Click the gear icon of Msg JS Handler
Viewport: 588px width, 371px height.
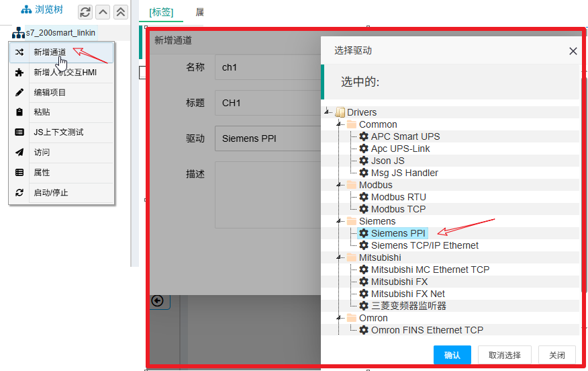[364, 172]
